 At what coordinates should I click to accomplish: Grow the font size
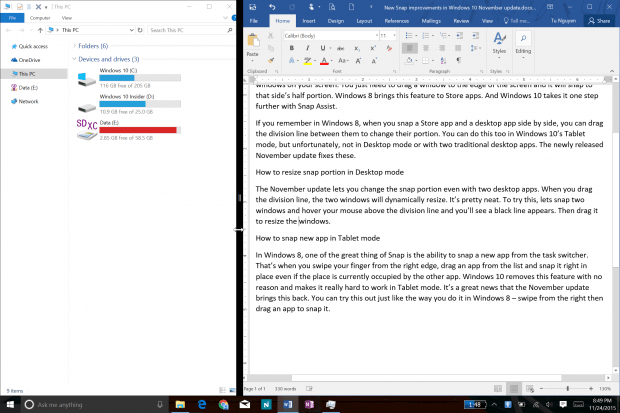coord(358,61)
